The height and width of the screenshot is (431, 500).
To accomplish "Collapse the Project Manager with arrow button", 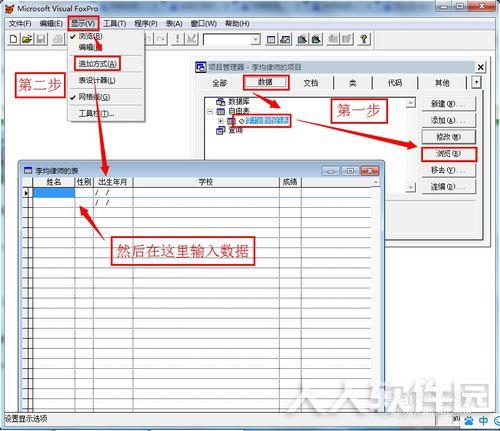I will (476, 82).
